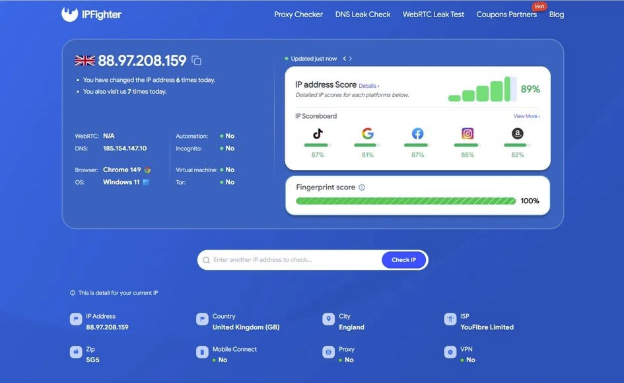Click Instagram 88% score
This screenshot has height=383, width=624.
(x=467, y=155)
